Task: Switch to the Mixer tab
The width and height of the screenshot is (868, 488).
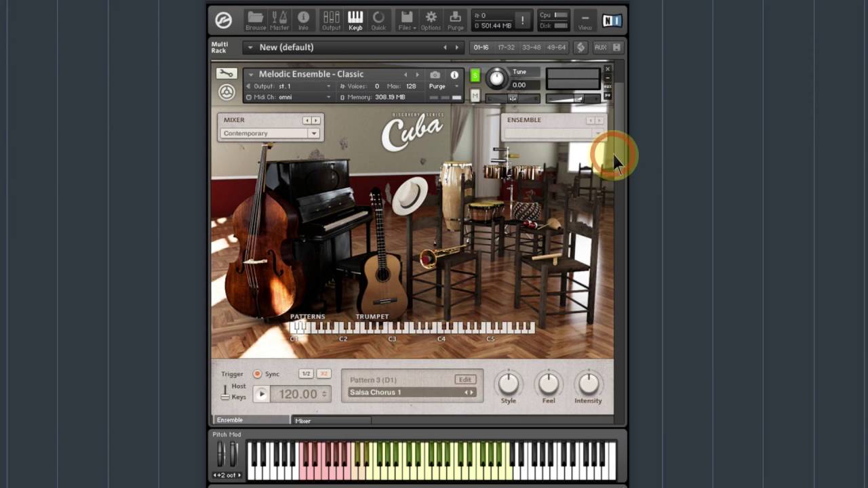Action: [331, 421]
